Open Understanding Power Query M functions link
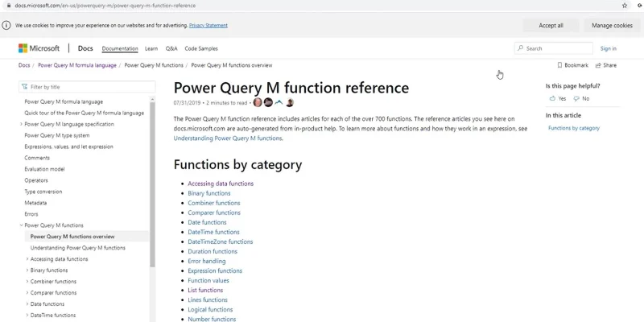The image size is (644, 322). coord(228,138)
